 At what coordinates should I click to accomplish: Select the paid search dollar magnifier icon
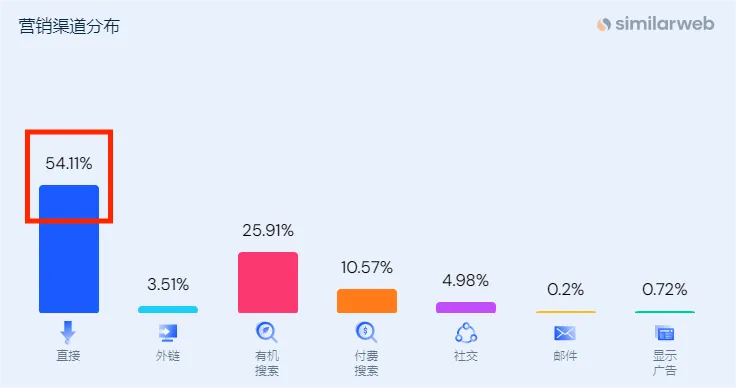tap(366, 333)
